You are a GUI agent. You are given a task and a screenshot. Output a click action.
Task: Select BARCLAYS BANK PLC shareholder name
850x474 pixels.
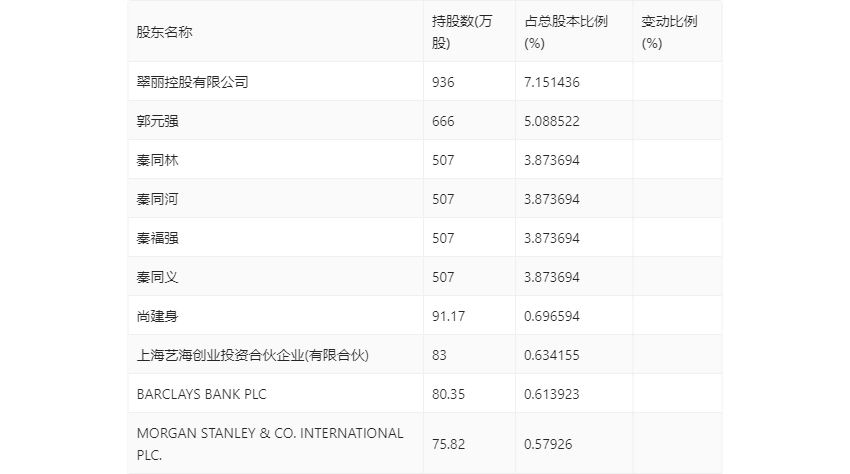coord(202,394)
